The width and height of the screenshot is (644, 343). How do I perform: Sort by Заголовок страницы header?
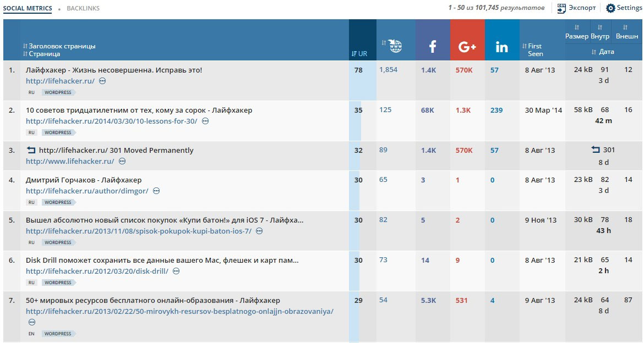59,46
